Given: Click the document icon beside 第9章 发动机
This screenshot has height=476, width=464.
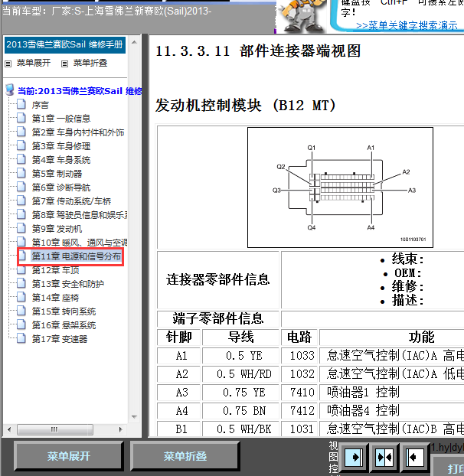Looking at the screenshot, I should [21, 228].
